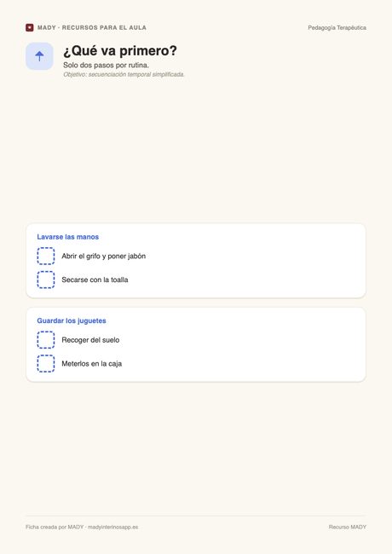Image resolution: width=392 pixels, height=554 pixels.
Task: Click the Ficha creada por MADY text
Action: pos(55,527)
